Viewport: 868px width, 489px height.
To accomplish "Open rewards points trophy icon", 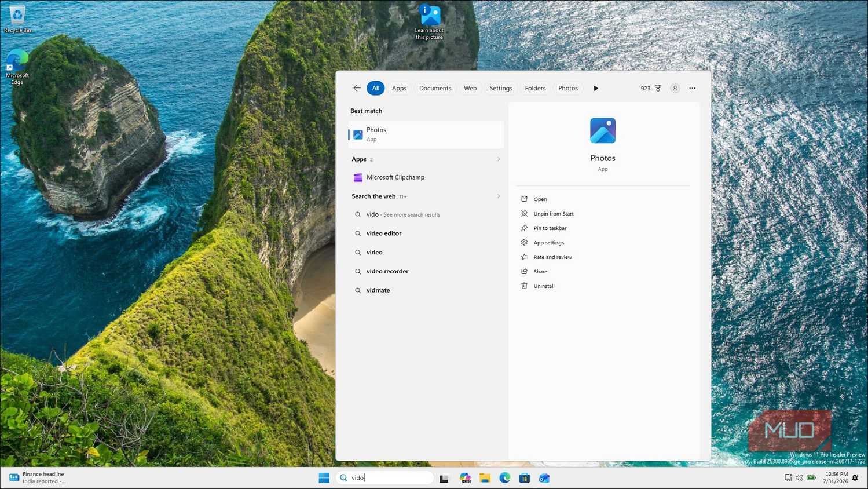I will pyautogui.click(x=658, y=88).
